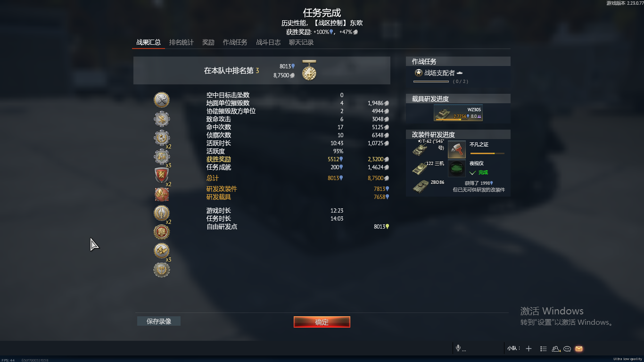Screen dimensions: 644x362
Task: Click the orange mail envelope icon
Action: (x=579, y=349)
